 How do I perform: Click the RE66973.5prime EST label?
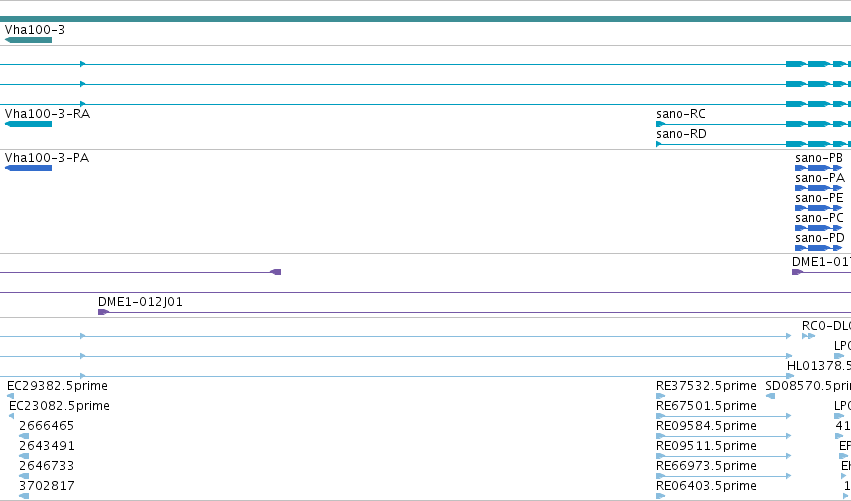pyautogui.click(x=706, y=466)
